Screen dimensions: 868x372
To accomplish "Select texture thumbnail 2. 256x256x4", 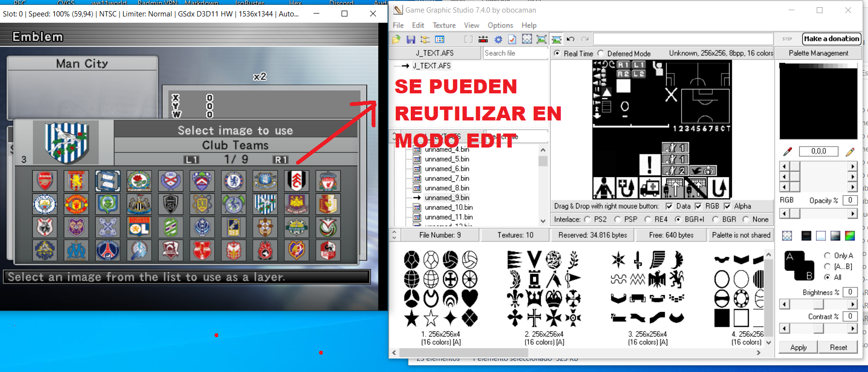I will [x=544, y=297].
